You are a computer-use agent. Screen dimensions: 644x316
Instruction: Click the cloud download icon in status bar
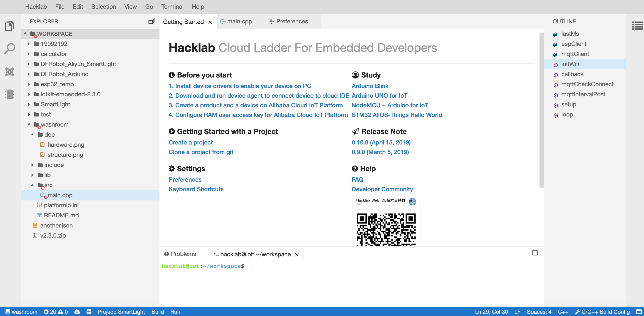point(77,312)
